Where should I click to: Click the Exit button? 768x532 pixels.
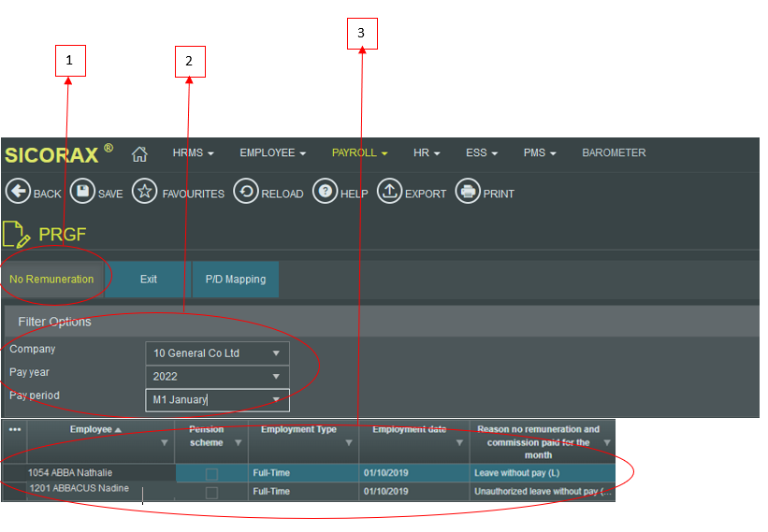149,280
